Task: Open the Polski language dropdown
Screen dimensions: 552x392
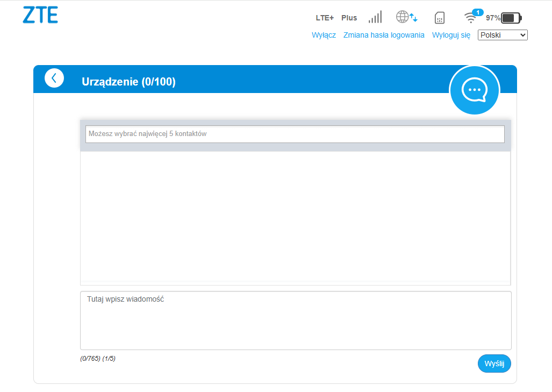Action: tap(503, 35)
